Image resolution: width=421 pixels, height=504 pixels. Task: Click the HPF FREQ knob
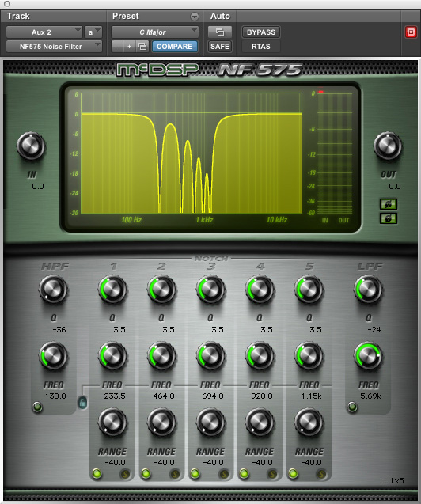(53, 356)
